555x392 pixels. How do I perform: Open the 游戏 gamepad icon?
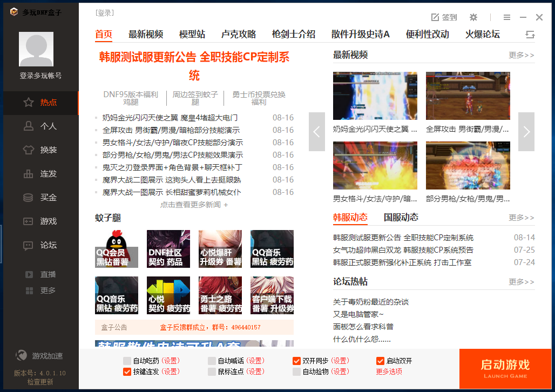point(28,221)
